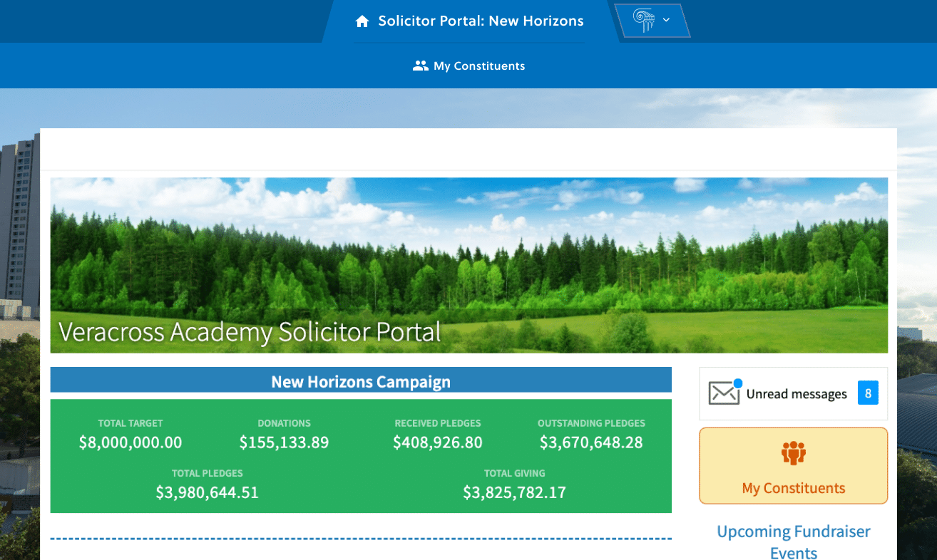
Task: Click the orange constituents group icon
Action: point(793,453)
